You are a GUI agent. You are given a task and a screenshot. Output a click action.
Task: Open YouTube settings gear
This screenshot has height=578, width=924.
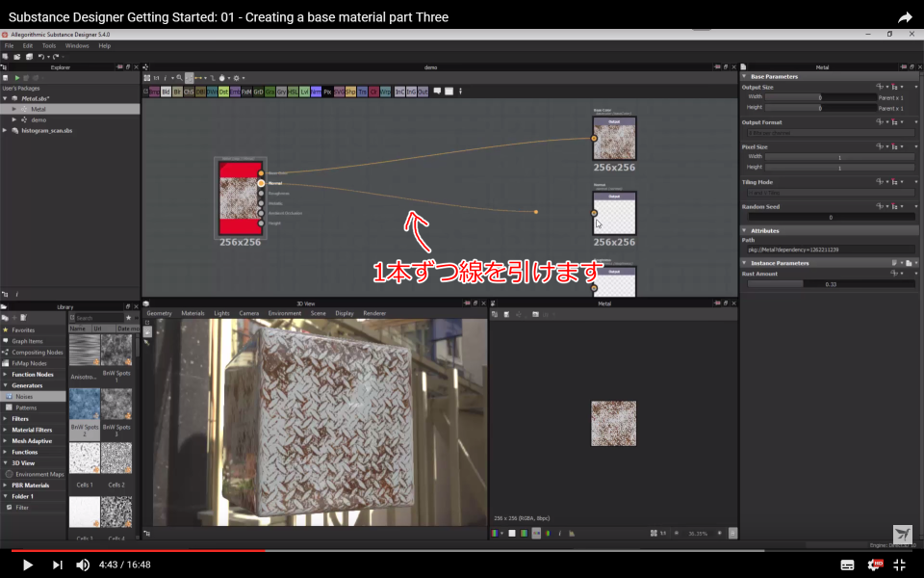point(875,565)
